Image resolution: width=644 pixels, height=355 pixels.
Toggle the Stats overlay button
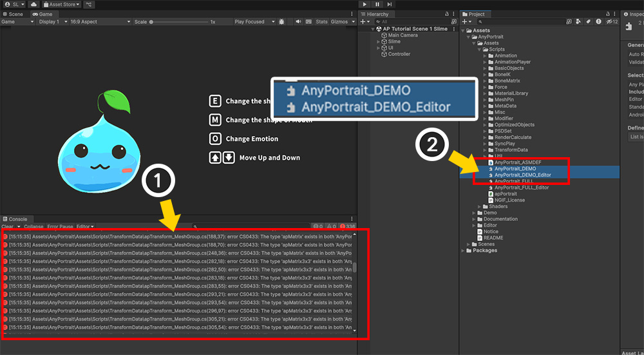tap(321, 22)
